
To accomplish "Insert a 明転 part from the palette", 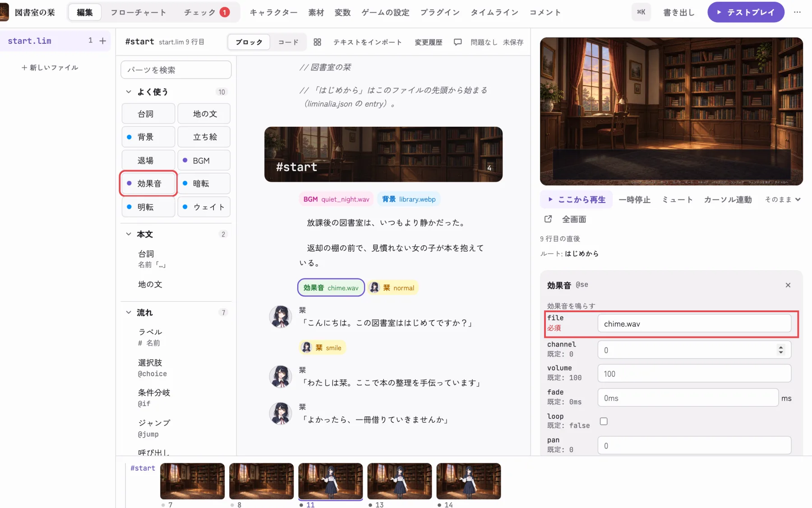I will (x=148, y=207).
